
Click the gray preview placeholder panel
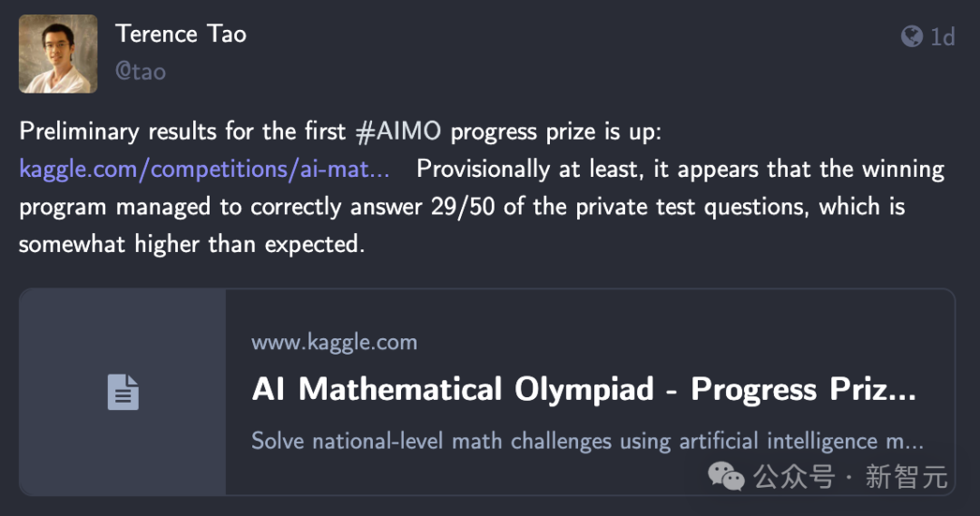coord(122,393)
